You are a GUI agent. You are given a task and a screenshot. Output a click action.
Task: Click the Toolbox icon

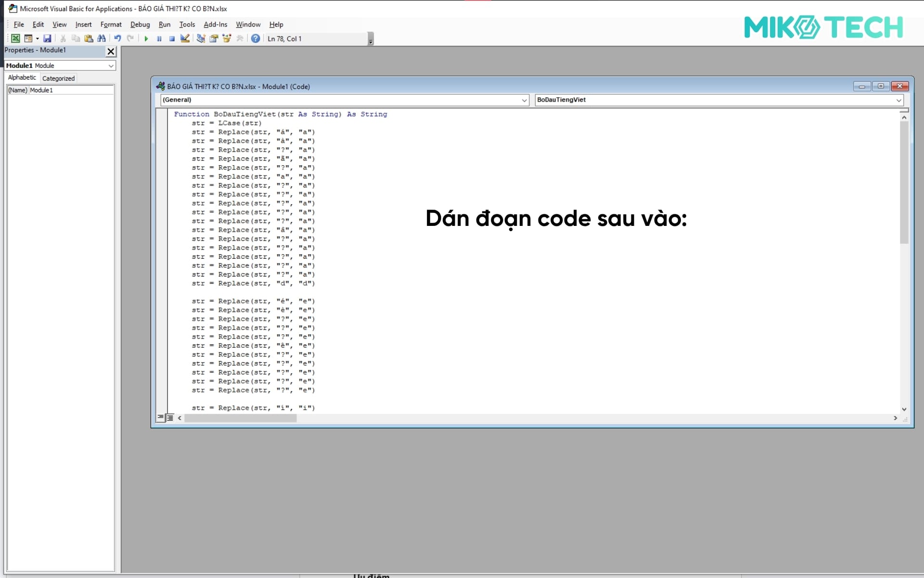240,39
